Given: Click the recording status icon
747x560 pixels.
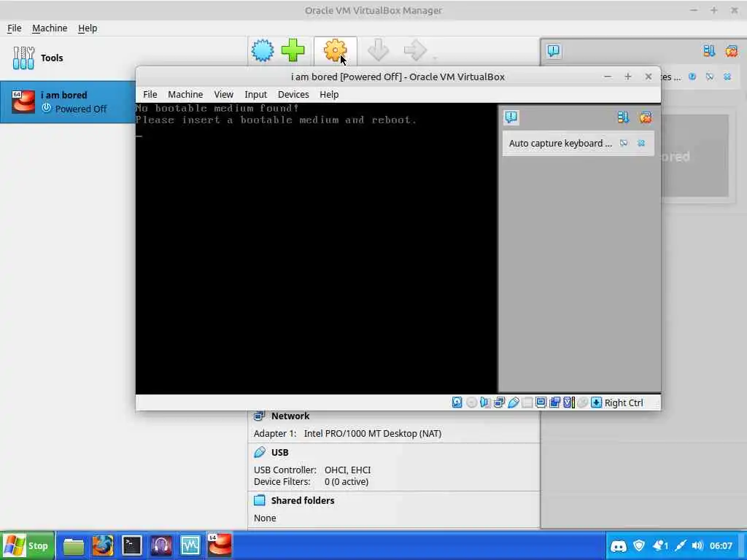Looking at the screenshot, I should coord(554,402).
